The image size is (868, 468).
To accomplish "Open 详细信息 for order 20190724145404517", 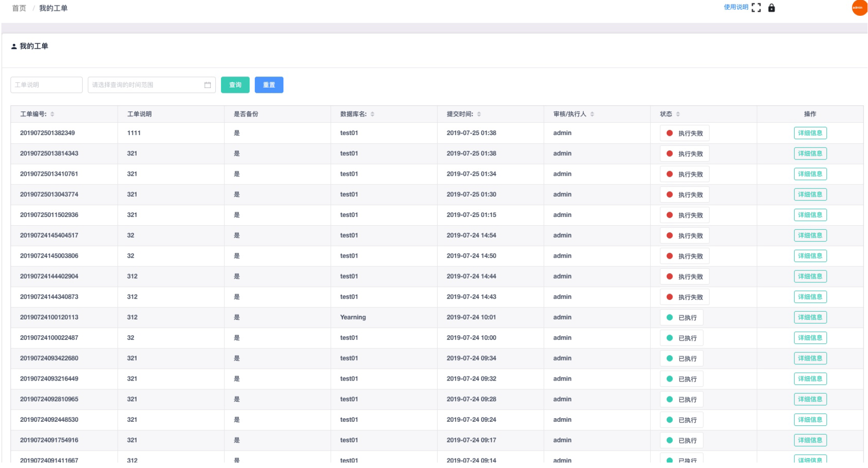I will coord(810,236).
